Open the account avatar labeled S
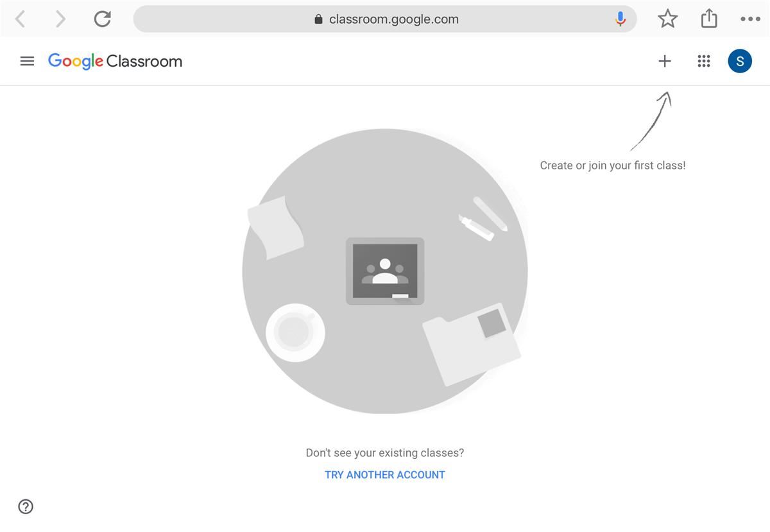The width and height of the screenshot is (770, 532). click(740, 61)
